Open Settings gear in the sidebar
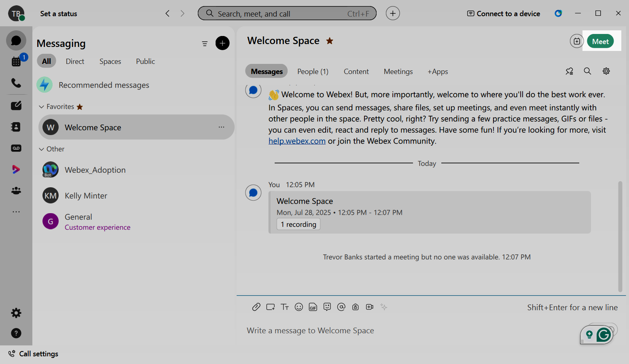Screen dimensions: 629x364 coord(16,313)
